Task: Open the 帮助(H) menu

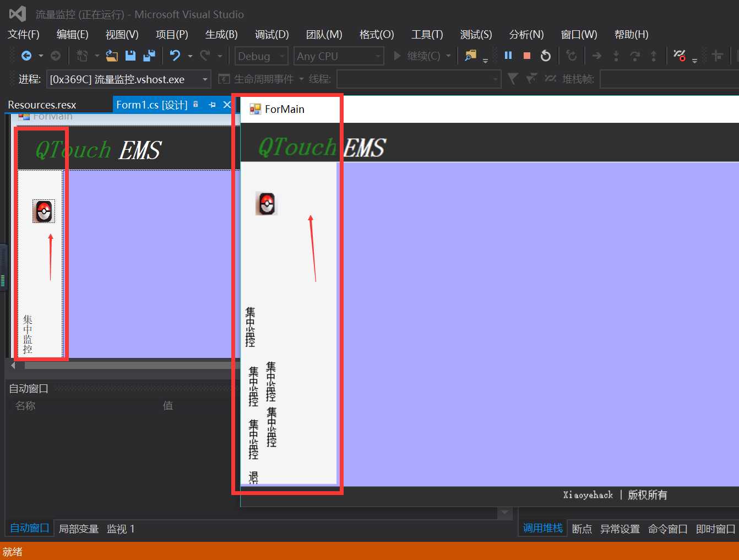Action: tap(631, 34)
